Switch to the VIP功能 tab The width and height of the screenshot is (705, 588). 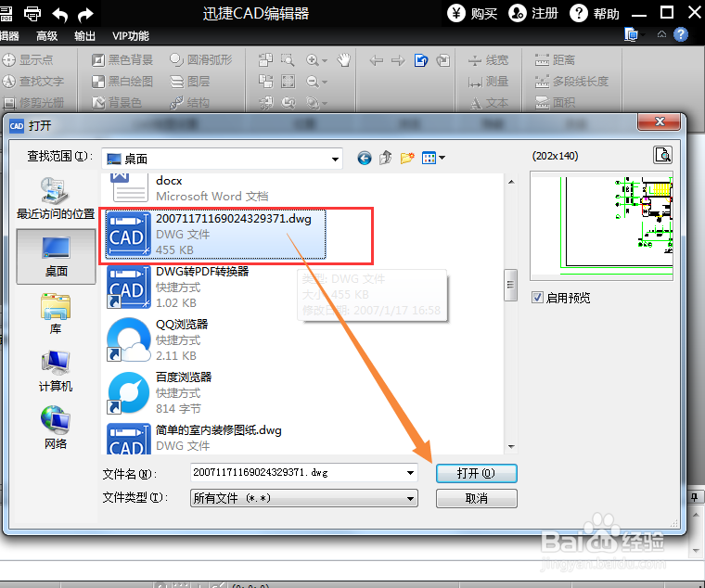point(131,36)
